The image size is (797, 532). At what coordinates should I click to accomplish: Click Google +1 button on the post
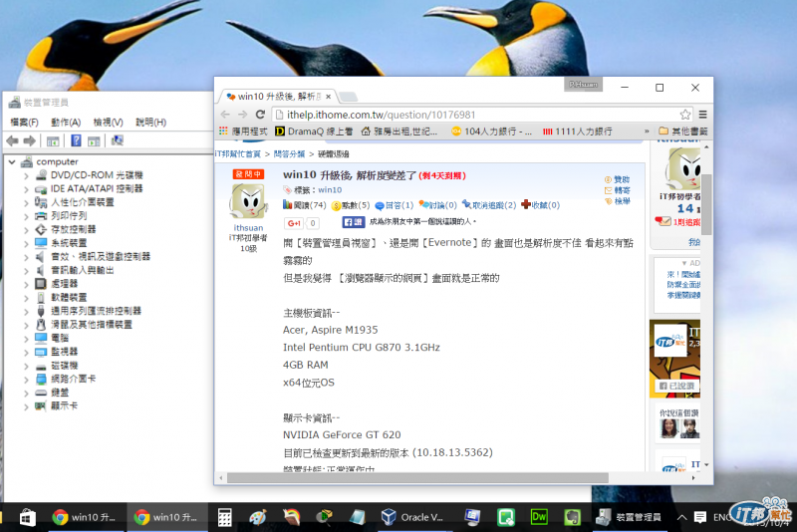point(294,223)
